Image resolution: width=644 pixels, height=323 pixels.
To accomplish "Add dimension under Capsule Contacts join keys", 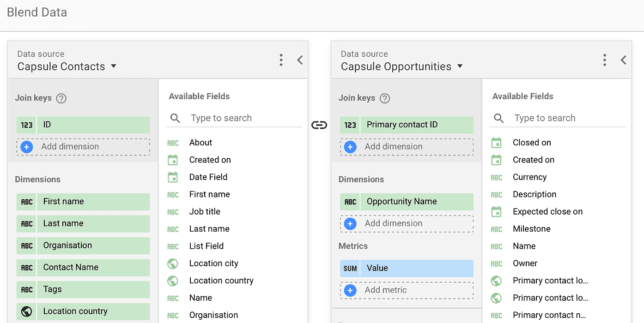I will (83, 147).
